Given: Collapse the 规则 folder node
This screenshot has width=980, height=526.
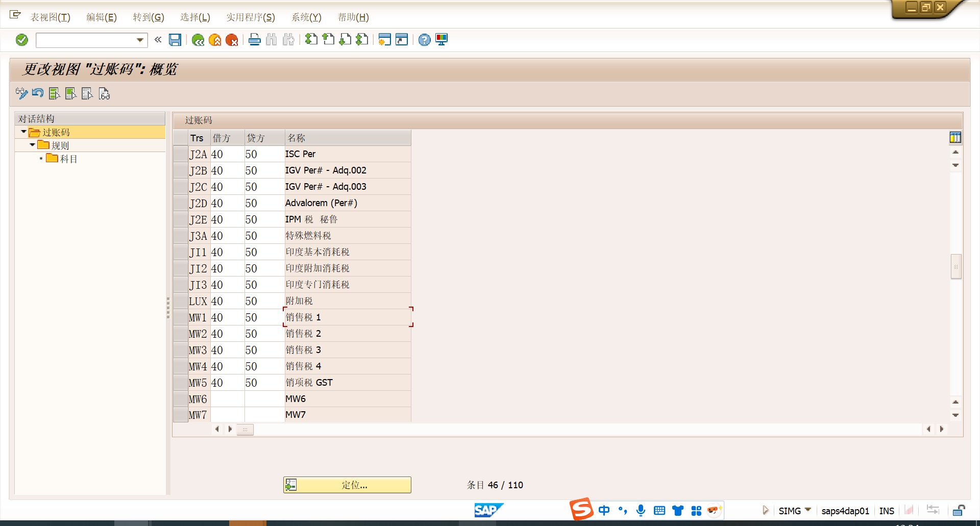Looking at the screenshot, I should click(x=32, y=145).
